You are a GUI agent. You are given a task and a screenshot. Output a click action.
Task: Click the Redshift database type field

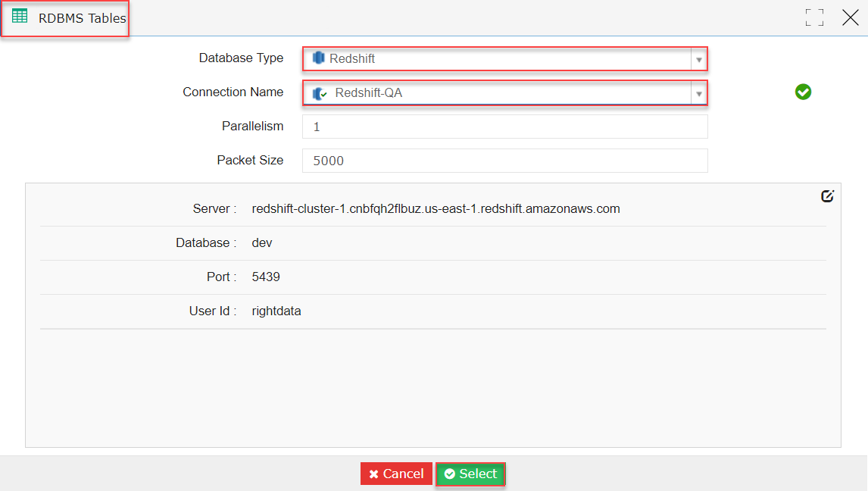tap(505, 58)
